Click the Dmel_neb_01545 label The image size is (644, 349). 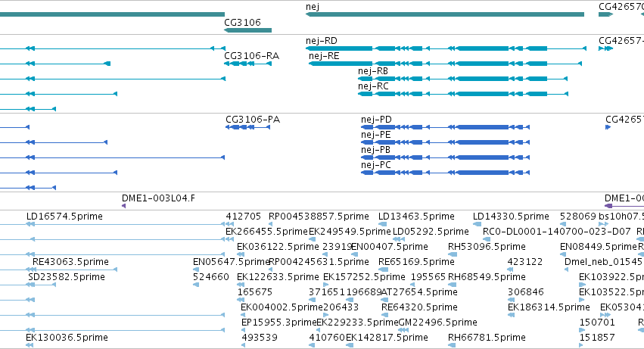[x=604, y=262]
